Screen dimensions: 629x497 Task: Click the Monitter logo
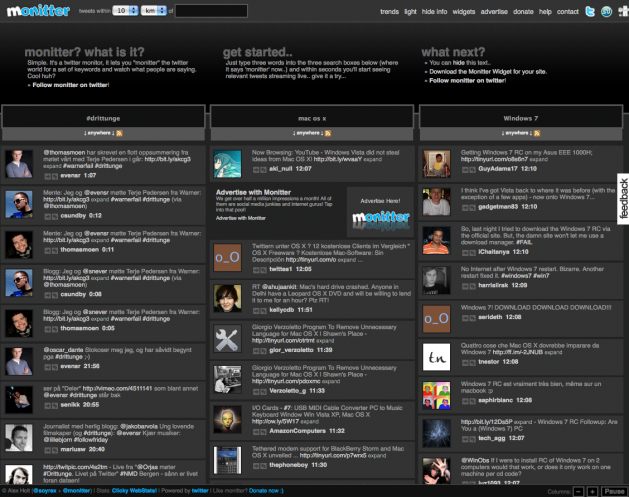pyautogui.click(x=39, y=11)
